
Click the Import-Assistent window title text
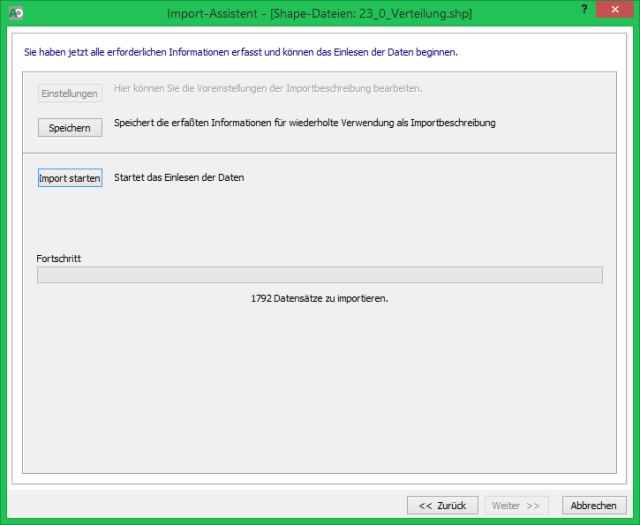pos(318,14)
